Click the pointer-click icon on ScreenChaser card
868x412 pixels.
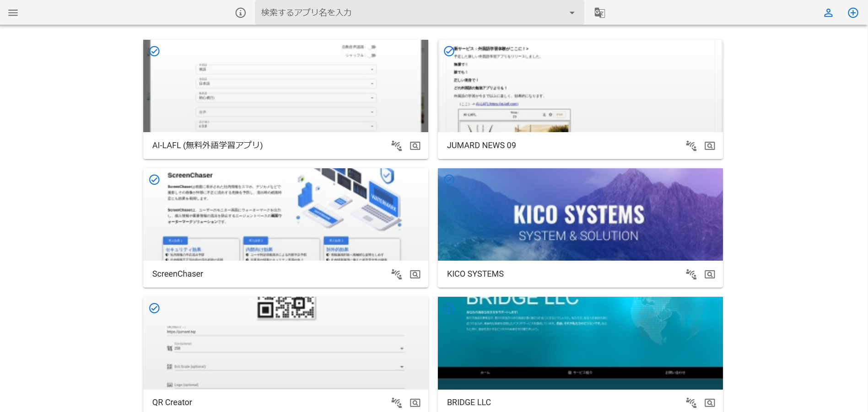(397, 274)
